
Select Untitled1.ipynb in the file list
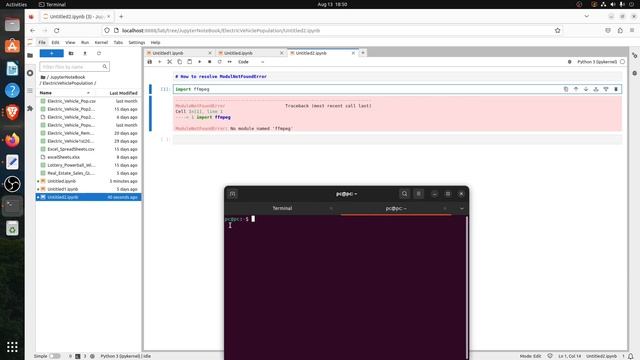88,189
